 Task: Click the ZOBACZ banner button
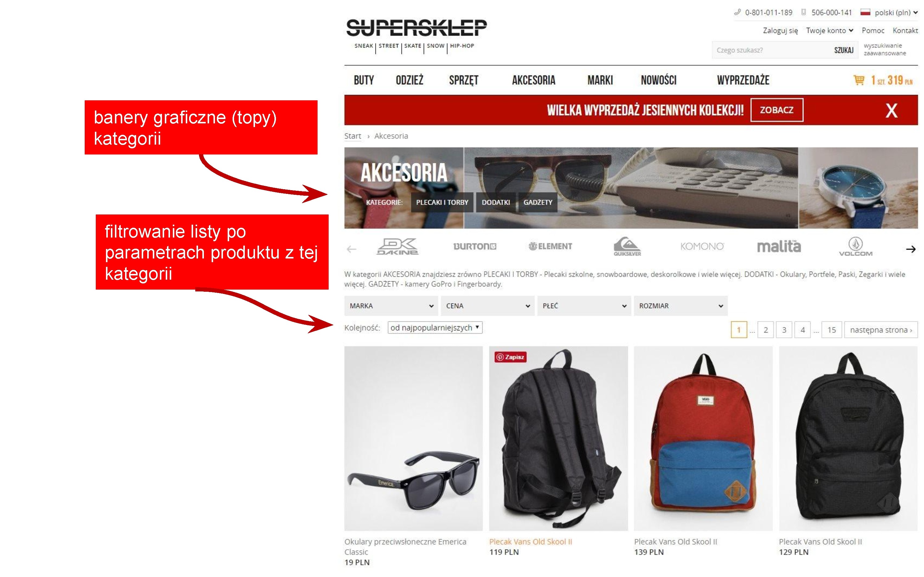[776, 110]
